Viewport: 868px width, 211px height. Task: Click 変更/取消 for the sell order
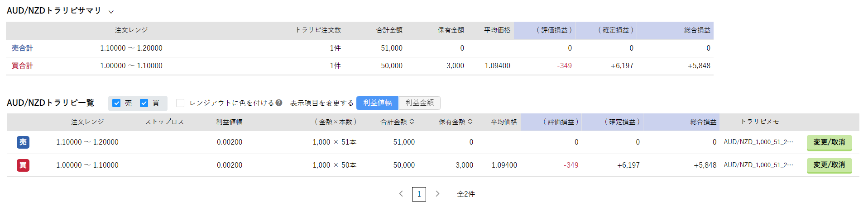829,142
